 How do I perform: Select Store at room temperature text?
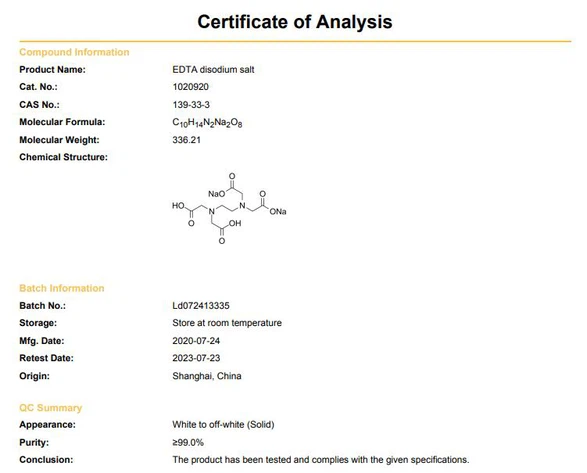[227, 323]
